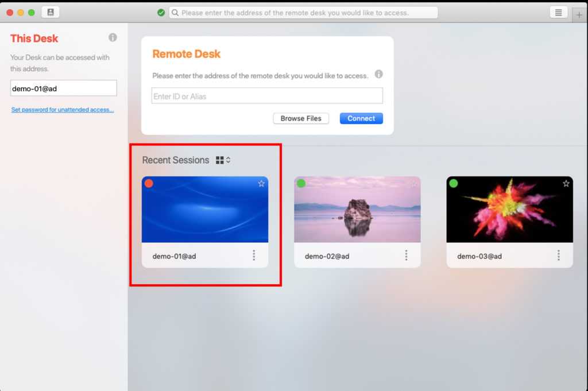Open the demo-03@ad color explosion thumbnail
Image resolution: width=588 pixels, height=391 pixels.
[x=509, y=210]
